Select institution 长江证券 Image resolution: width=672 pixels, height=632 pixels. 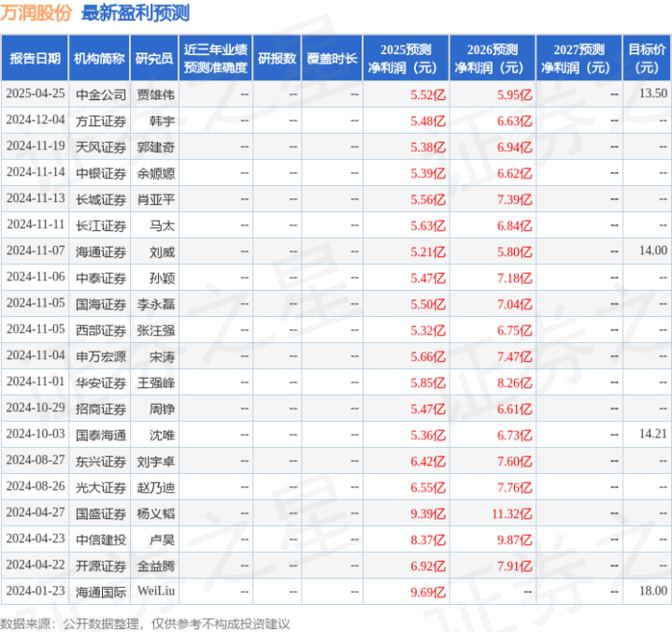click(101, 226)
